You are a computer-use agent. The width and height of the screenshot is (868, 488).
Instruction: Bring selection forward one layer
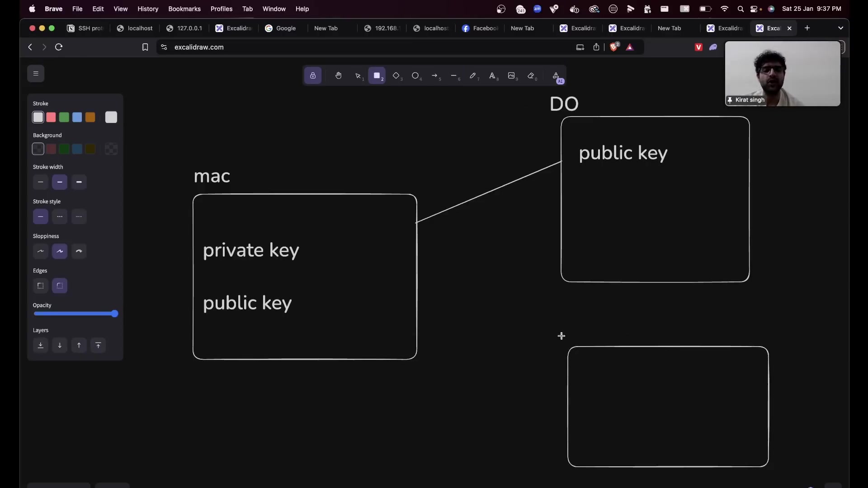79,346
